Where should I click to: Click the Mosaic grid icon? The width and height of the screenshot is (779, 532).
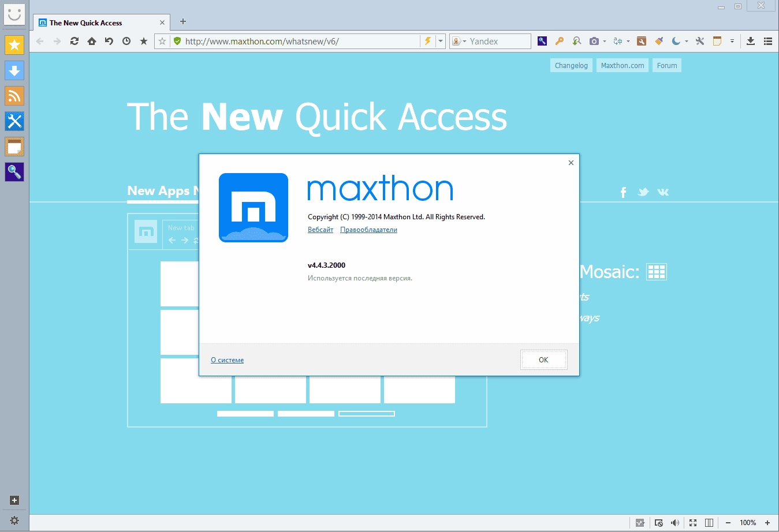657,272
